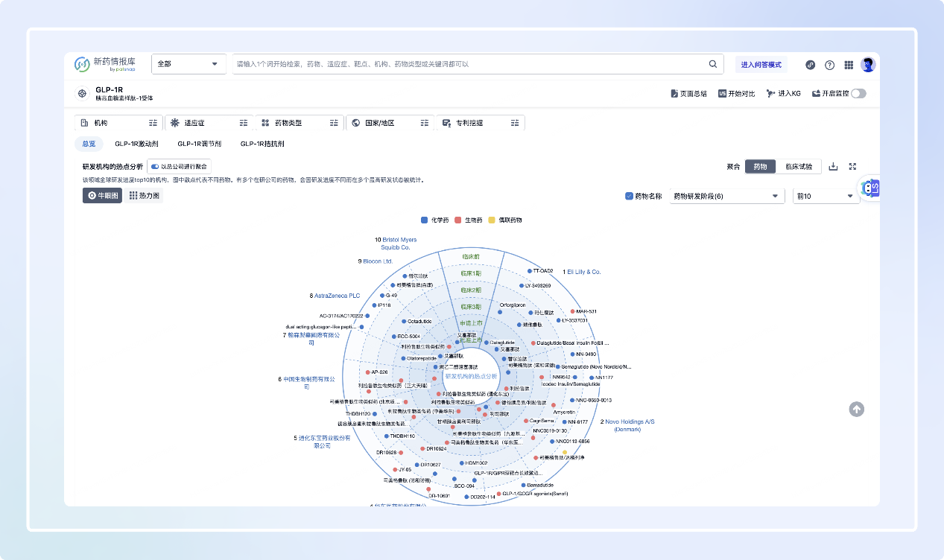Download the chart using the download icon

pyautogui.click(x=834, y=167)
